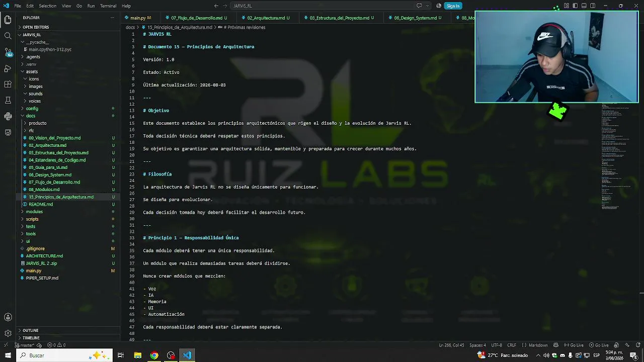Screen dimensions: 644x362
Task: Open the Selection menu
Action: tap(47, 6)
